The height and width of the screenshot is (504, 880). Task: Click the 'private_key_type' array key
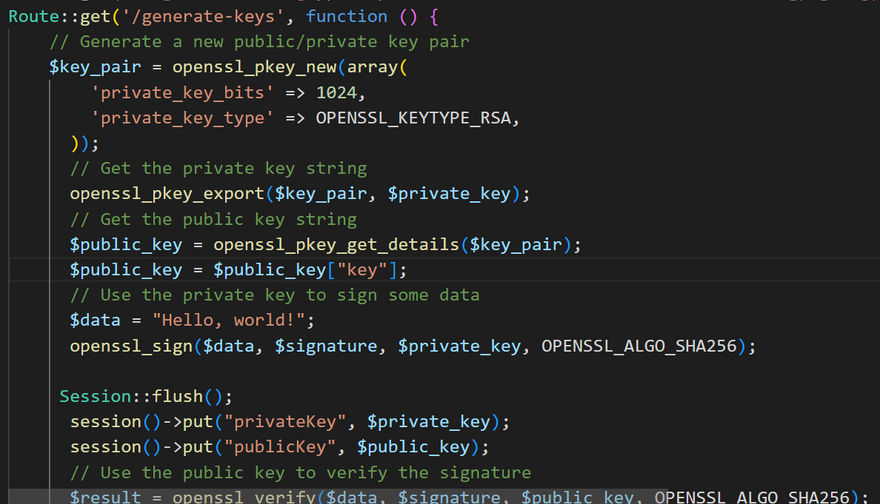[172, 118]
